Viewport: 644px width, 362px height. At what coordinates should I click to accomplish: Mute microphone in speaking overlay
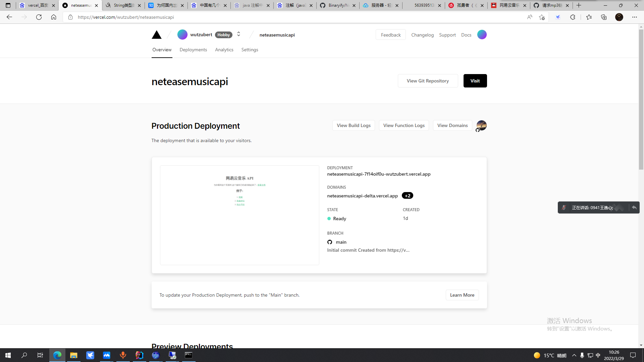564,207
